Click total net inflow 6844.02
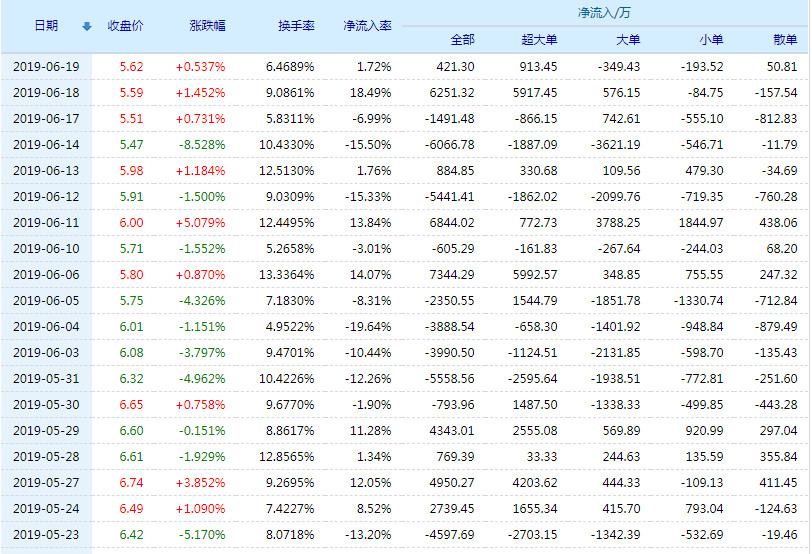 point(452,223)
